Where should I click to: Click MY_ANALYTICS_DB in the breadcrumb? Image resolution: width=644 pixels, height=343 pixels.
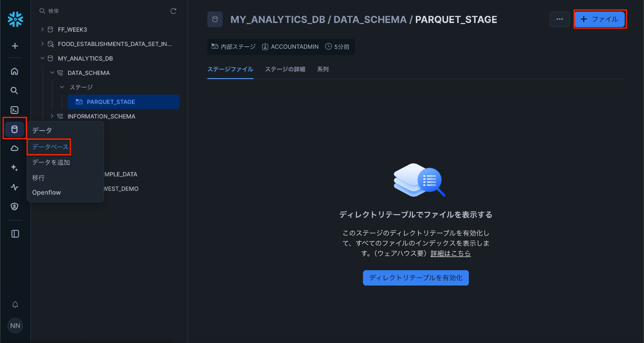click(x=277, y=19)
